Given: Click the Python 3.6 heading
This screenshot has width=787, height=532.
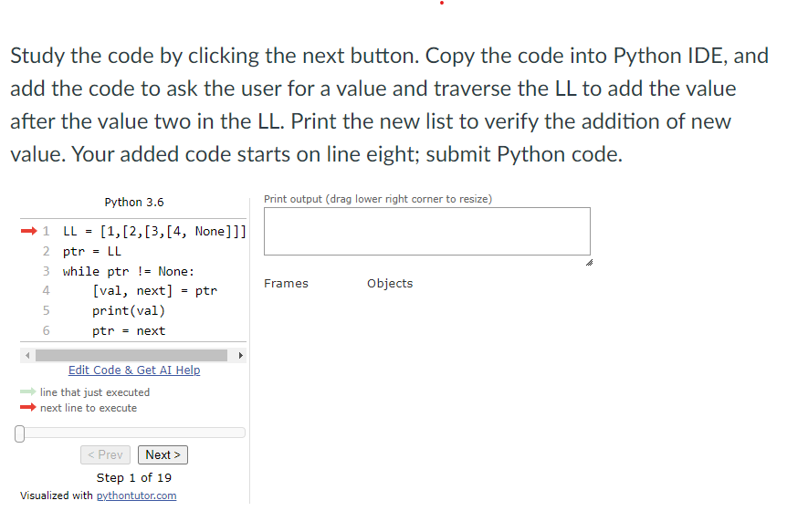Looking at the screenshot, I should click(x=134, y=202).
